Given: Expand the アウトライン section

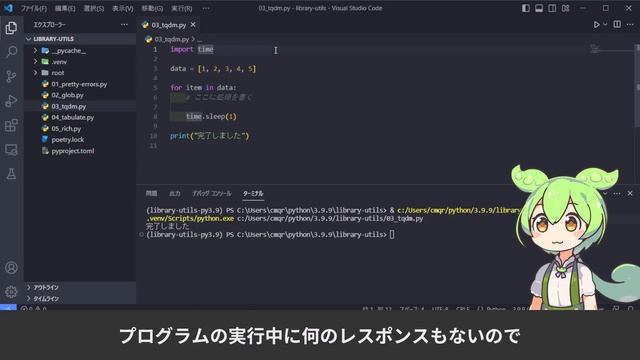Looking at the screenshot, I should [80, 287].
